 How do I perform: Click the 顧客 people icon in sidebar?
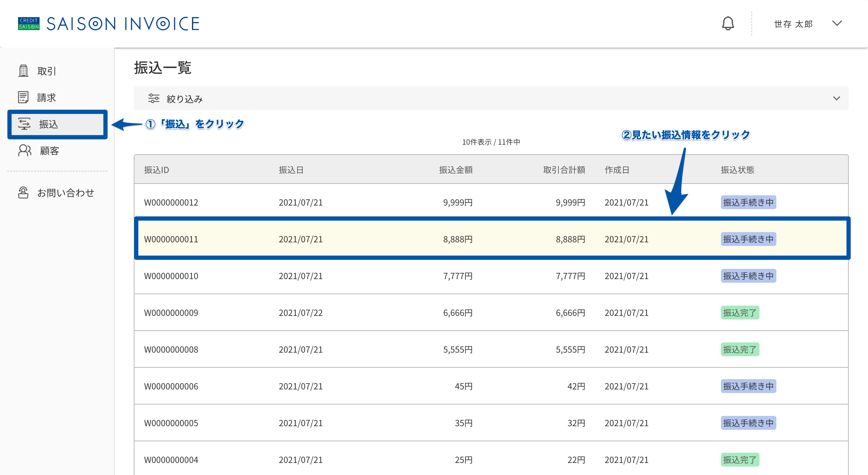click(x=25, y=151)
